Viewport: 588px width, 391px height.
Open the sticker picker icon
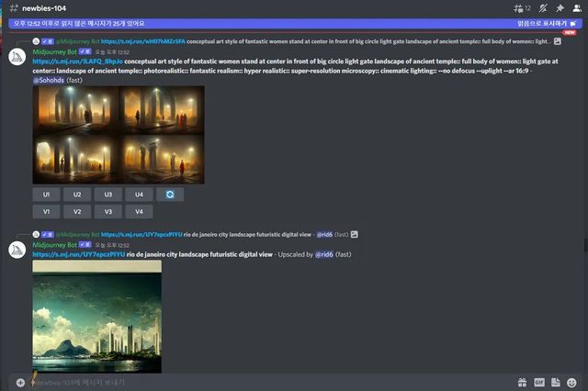pos(556,382)
